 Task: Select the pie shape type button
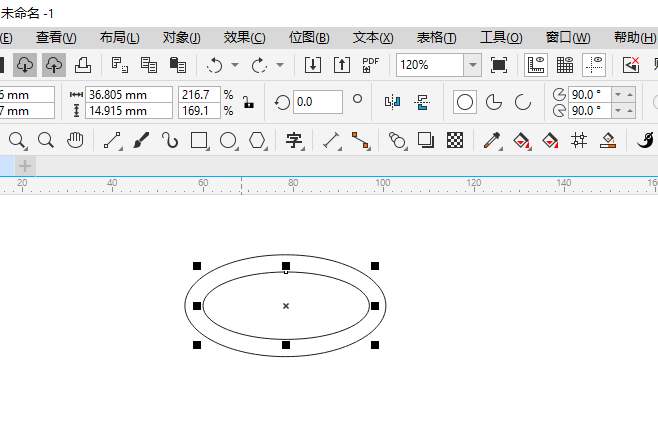pos(494,102)
